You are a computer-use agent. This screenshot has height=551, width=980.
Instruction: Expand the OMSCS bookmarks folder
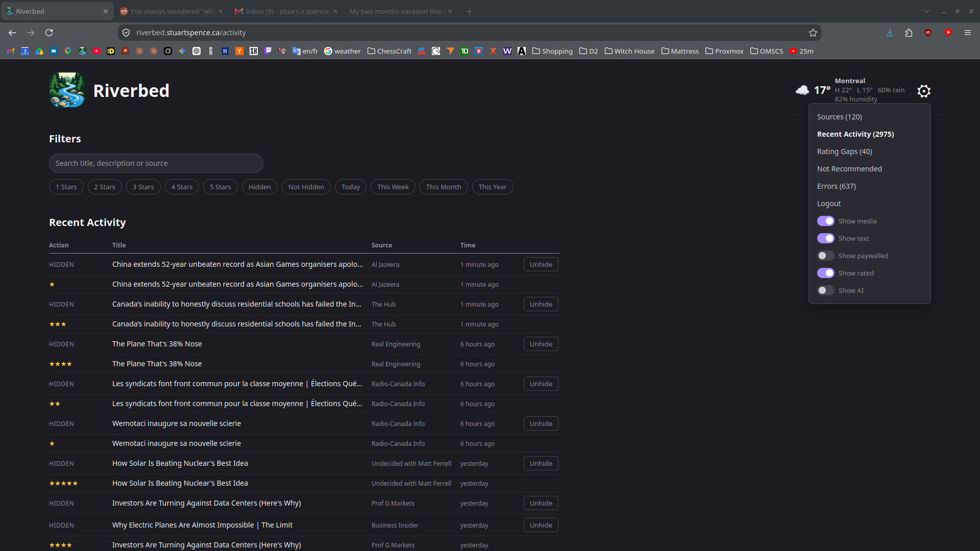click(767, 51)
